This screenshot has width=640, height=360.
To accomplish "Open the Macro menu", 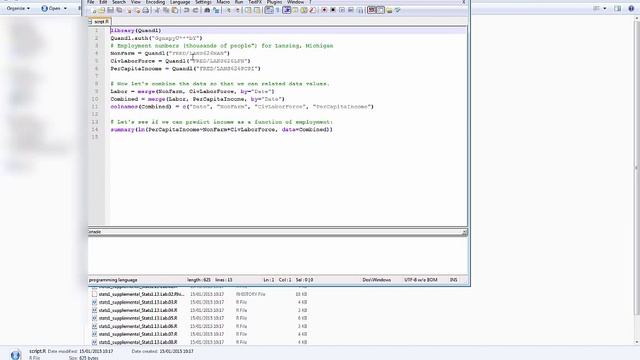I will [x=223, y=2].
